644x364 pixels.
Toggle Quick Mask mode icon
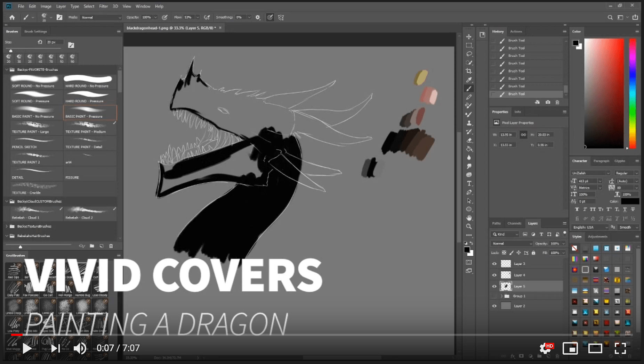tap(469, 262)
